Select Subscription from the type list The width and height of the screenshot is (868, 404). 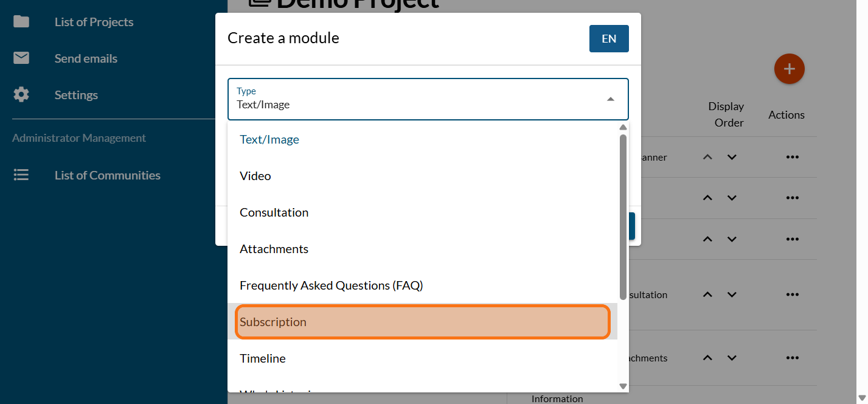coord(422,322)
